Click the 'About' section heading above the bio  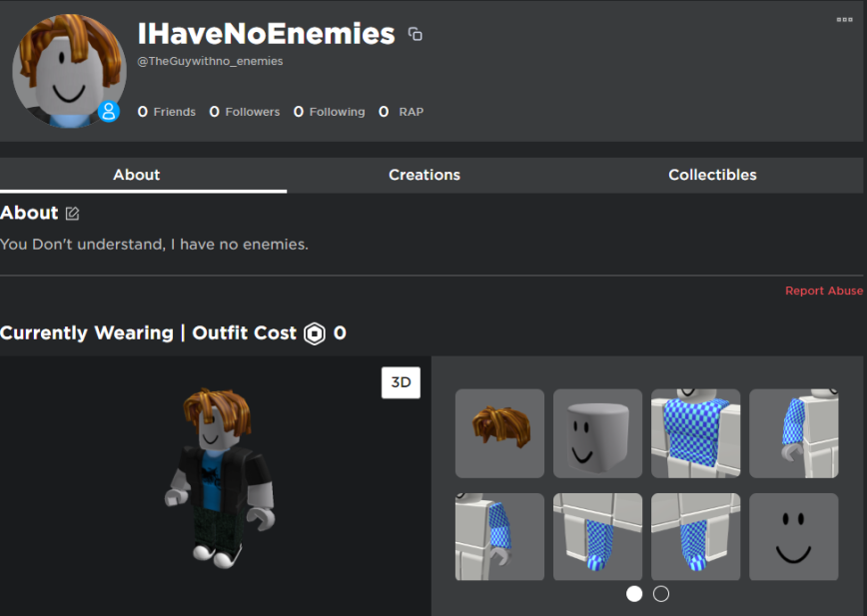[x=29, y=213]
